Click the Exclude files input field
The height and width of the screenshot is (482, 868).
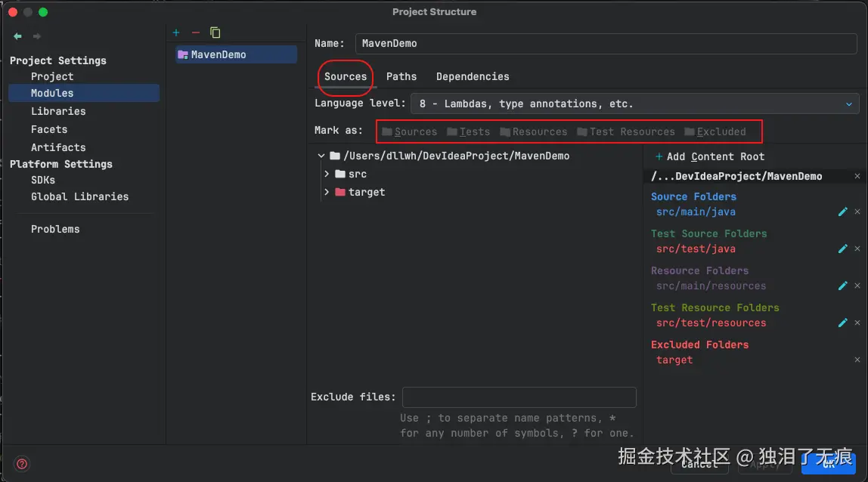[x=519, y=397]
